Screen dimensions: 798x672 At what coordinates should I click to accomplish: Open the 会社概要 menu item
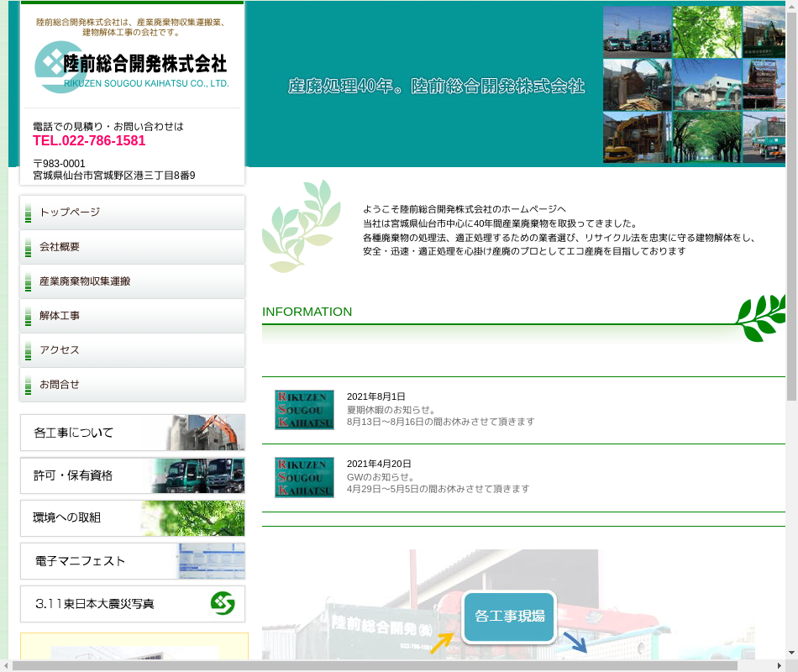click(133, 247)
